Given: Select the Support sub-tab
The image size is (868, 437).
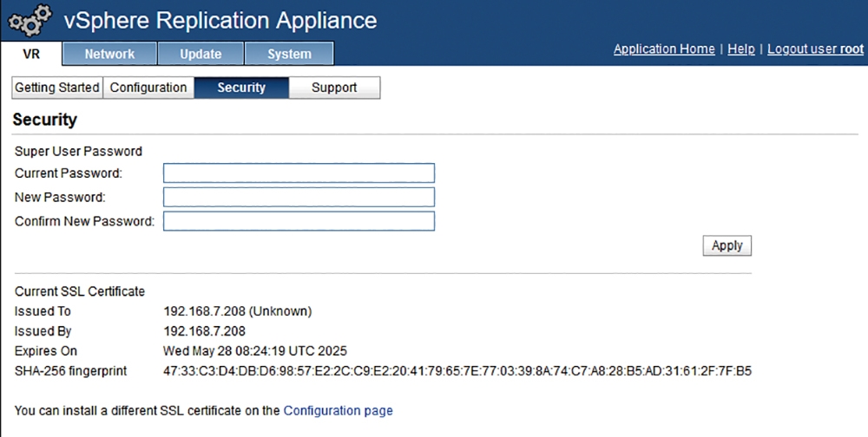Looking at the screenshot, I should [x=334, y=88].
